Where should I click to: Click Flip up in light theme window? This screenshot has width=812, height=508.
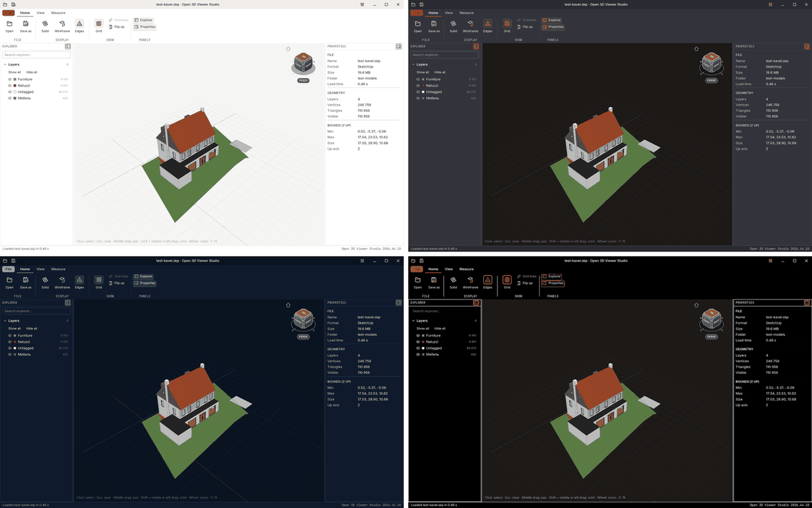click(x=116, y=26)
